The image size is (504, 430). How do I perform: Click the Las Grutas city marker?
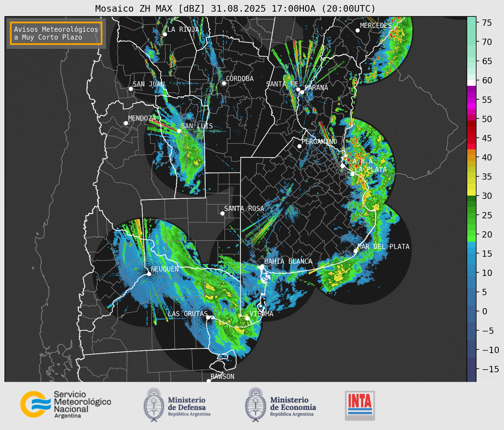(208, 318)
